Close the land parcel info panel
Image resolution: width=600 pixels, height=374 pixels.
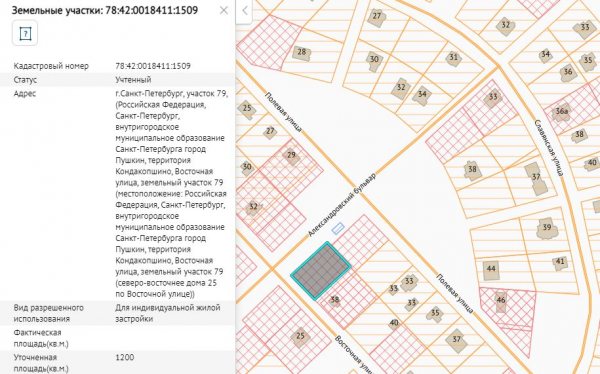pyautogui.click(x=224, y=10)
